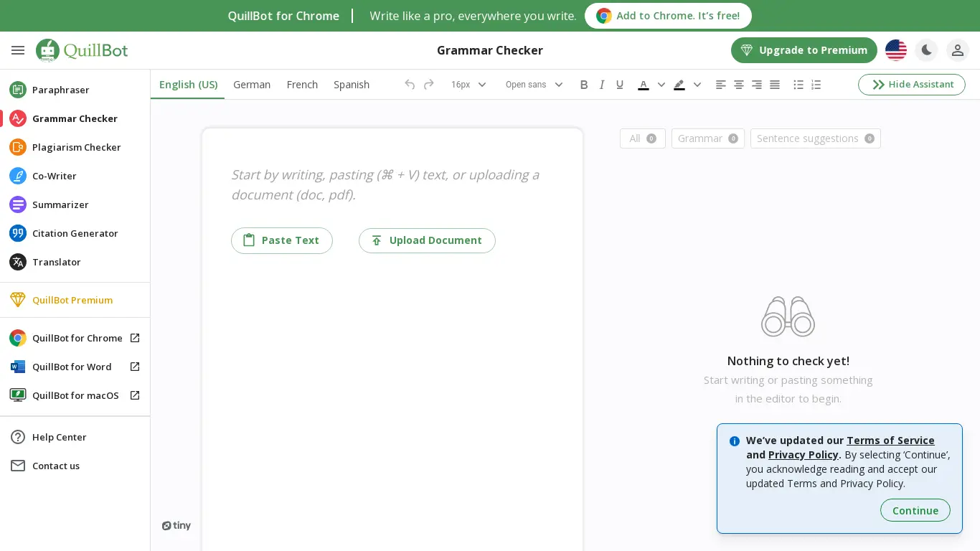Image resolution: width=980 pixels, height=551 pixels.
Task: Open QuillBot Premium from sidebar
Action: pos(75,300)
